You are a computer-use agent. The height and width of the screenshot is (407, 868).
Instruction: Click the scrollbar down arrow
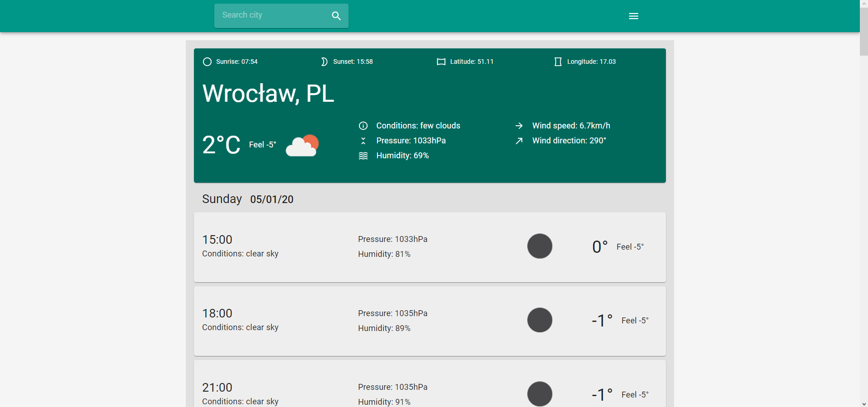coord(863,403)
